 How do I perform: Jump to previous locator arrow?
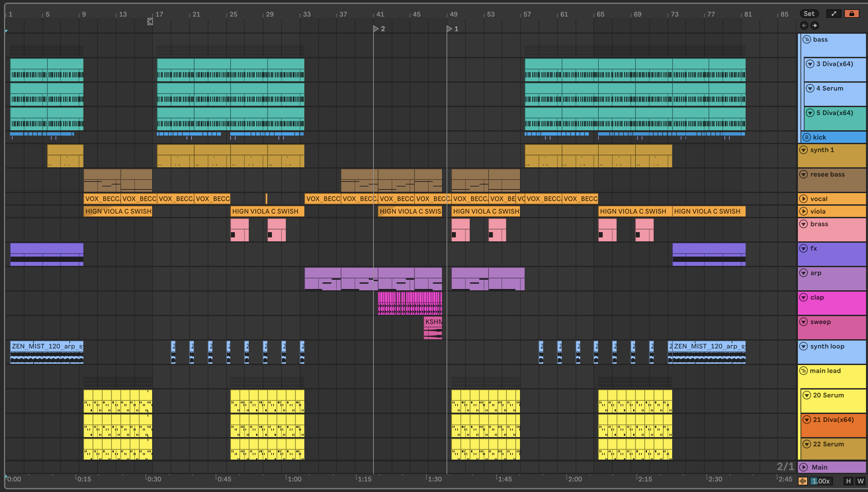[804, 25]
